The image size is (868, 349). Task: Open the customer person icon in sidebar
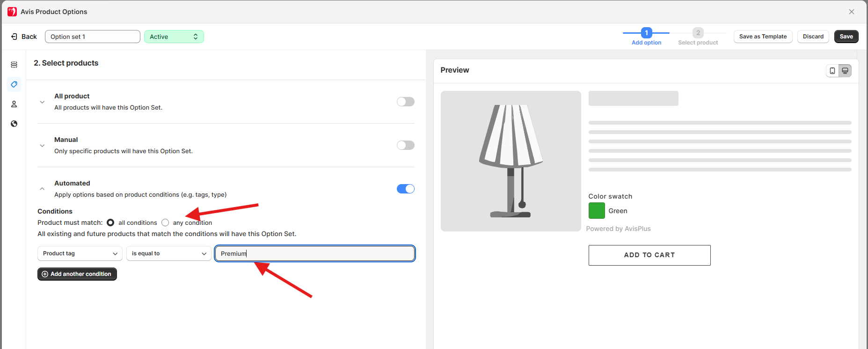pos(14,104)
